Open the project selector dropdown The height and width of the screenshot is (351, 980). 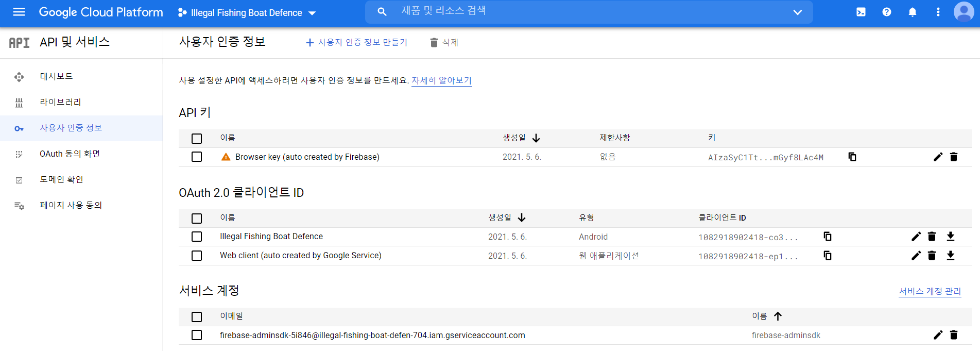click(247, 12)
